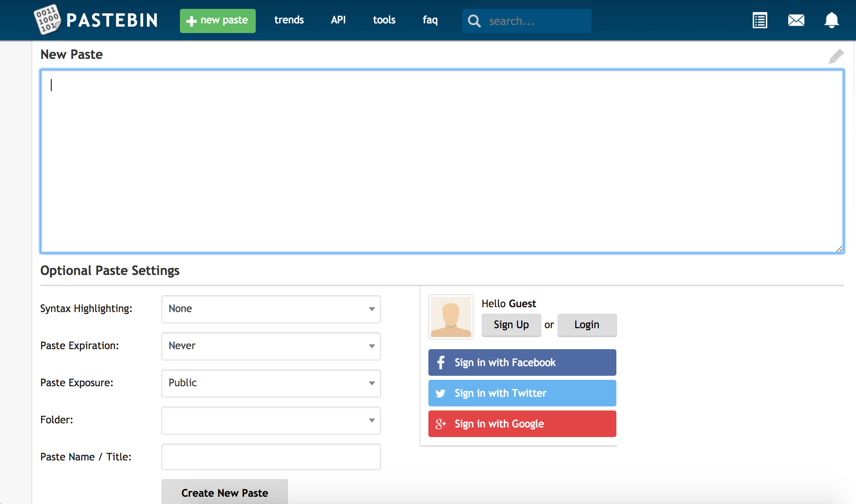Viewport: 856px width, 504px height.
Task: Click the document/pastes list icon
Action: tap(759, 20)
